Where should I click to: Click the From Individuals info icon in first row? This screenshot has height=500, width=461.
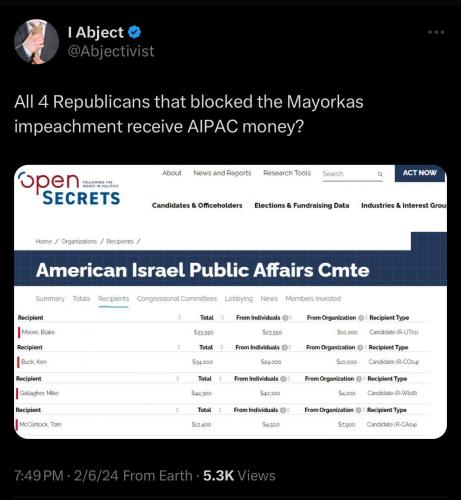point(285,318)
